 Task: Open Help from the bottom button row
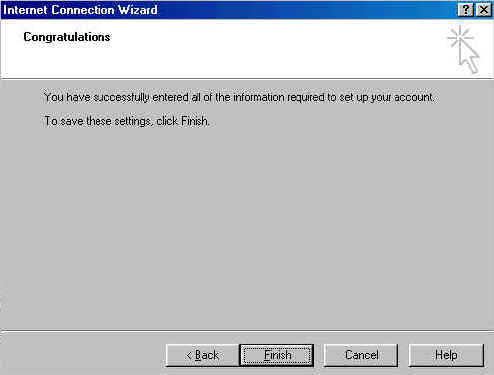446,355
